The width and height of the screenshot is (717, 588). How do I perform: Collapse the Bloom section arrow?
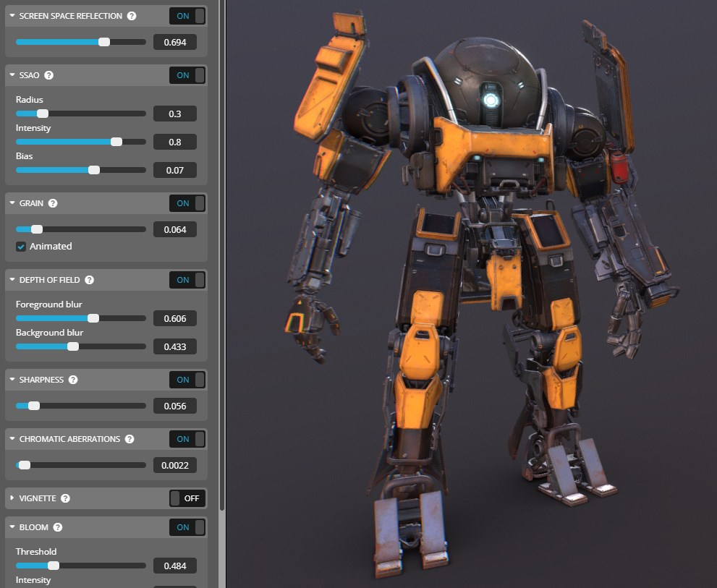click(x=12, y=527)
